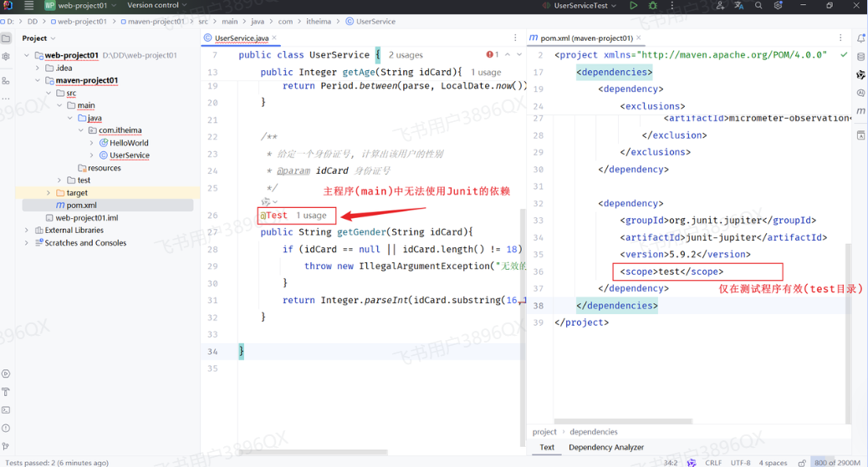Change file encoding via UTF-8
Image resolution: width=868 pixels, height=467 pixels.
(x=741, y=463)
